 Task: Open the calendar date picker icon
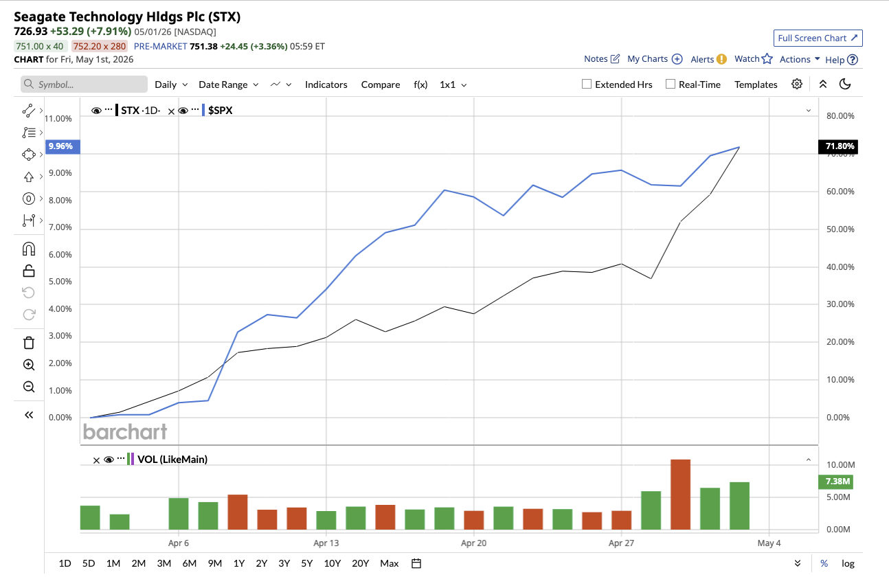coord(416,563)
